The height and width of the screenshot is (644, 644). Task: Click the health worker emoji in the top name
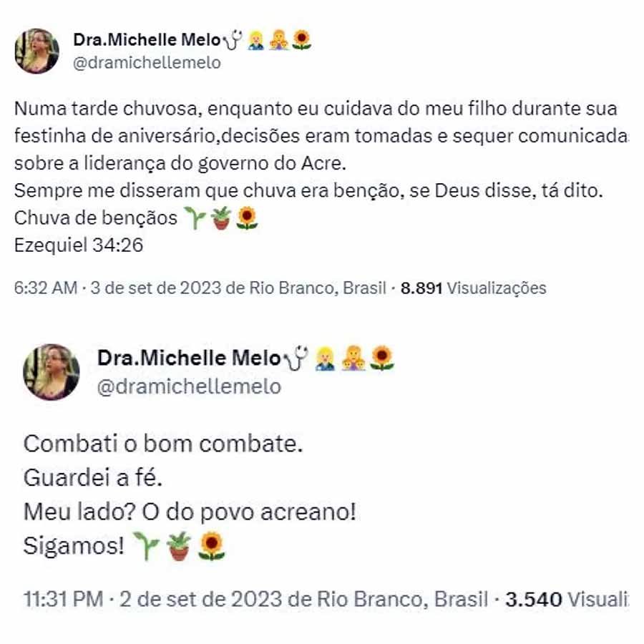pyautogui.click(x=256, y=40)
